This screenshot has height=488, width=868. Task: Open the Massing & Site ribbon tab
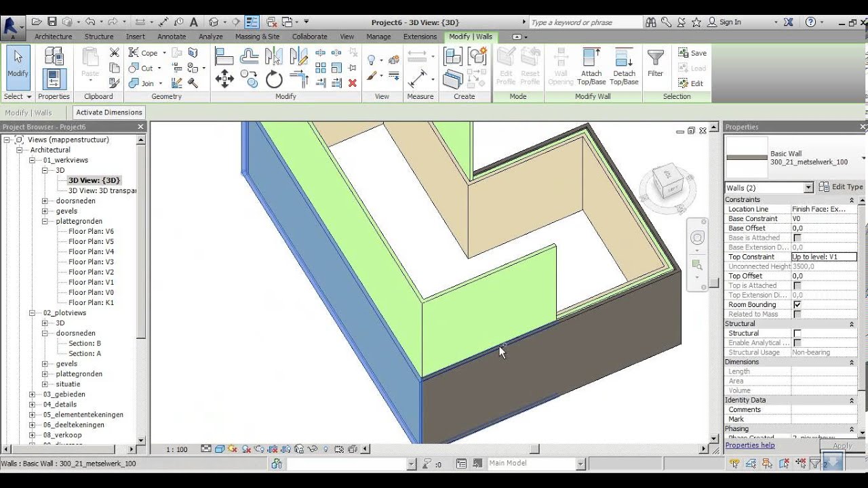point(257,37)
